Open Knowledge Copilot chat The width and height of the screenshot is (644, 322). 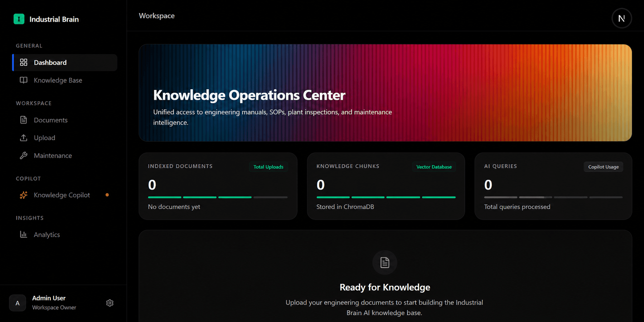pyautogui.click(x=65, y=195)
